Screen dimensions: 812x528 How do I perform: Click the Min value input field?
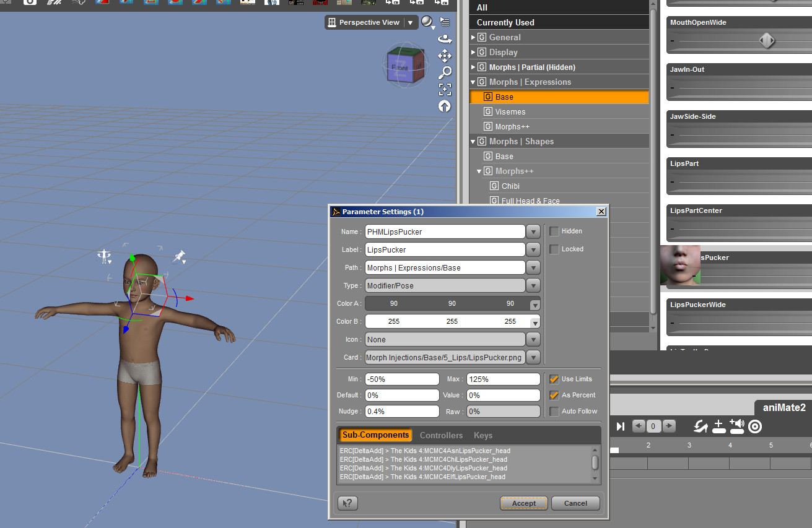[x=402, y=379]
